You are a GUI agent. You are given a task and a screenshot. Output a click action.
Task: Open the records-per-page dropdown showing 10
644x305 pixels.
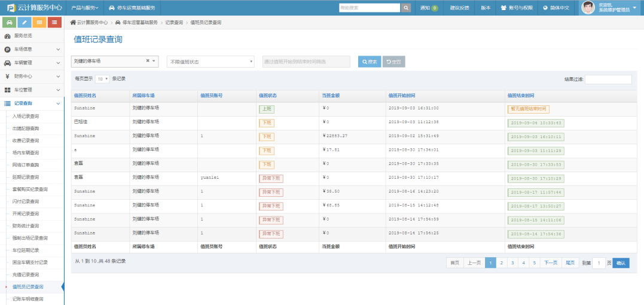pos(103,79)
